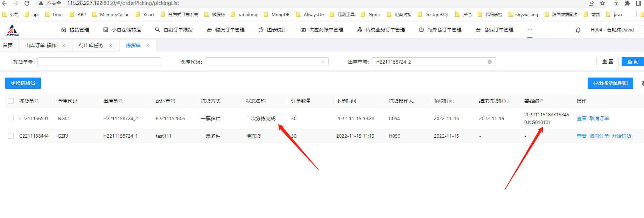This screenshot has width=644, height=218.
Task: Click the 查询 search button
Action: point(632,61)
